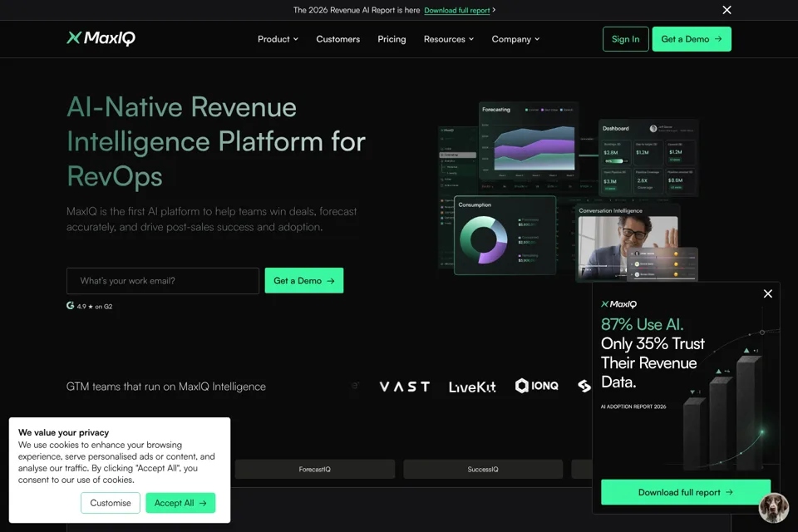The height and width of the screenshot is (532, 798).
Task: Accept all cookies
Action: [x=180, y=503]
